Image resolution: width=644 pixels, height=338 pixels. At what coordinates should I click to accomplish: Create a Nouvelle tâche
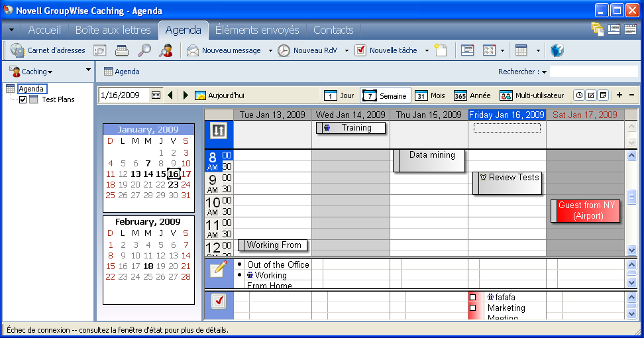coord(386,50)
